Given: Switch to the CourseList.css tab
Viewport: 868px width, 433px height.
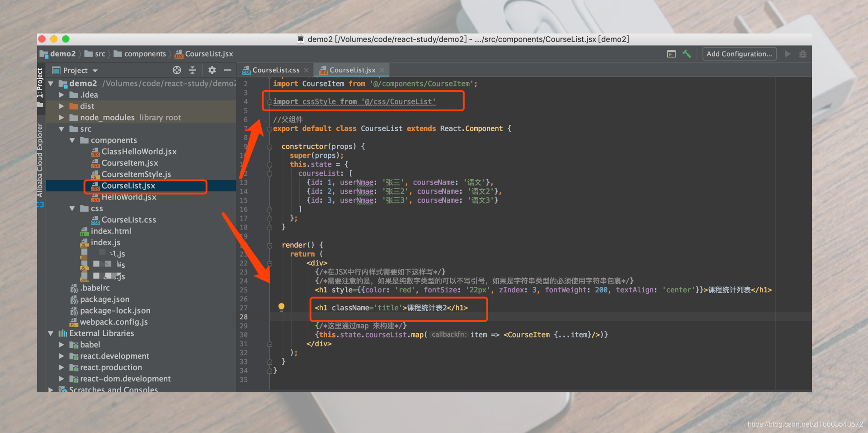Looking at the screenshot, I should (276, 70).
